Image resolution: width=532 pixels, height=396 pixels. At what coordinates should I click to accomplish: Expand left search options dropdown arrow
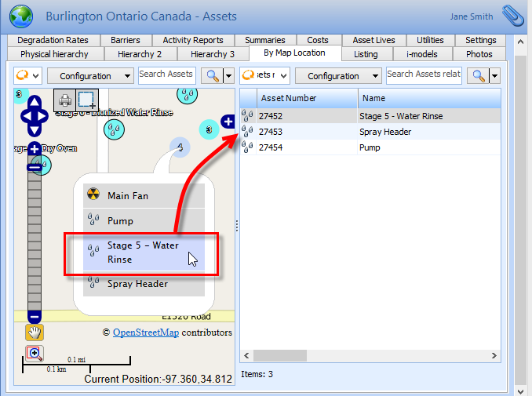click(229, 76)
